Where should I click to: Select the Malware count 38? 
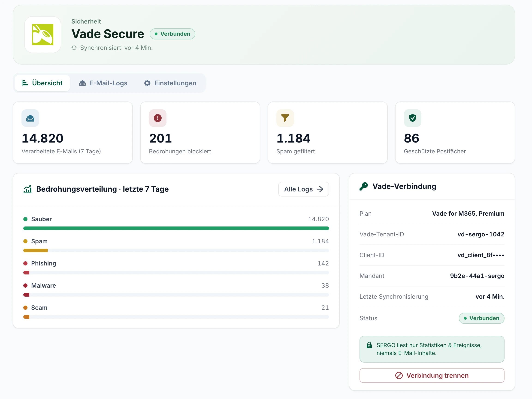click(x=325, y=285)
